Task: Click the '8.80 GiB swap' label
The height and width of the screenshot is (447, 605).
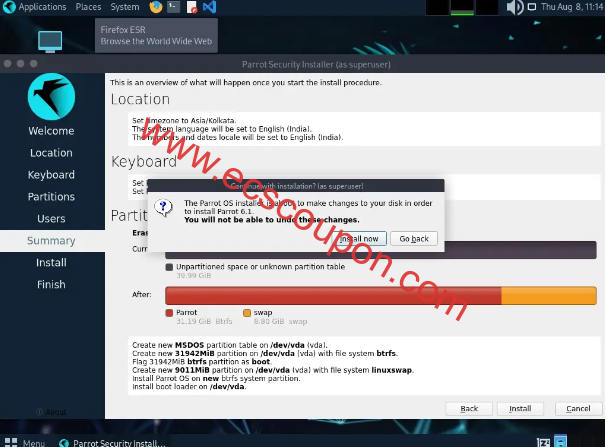Action: tap(281, 322)
